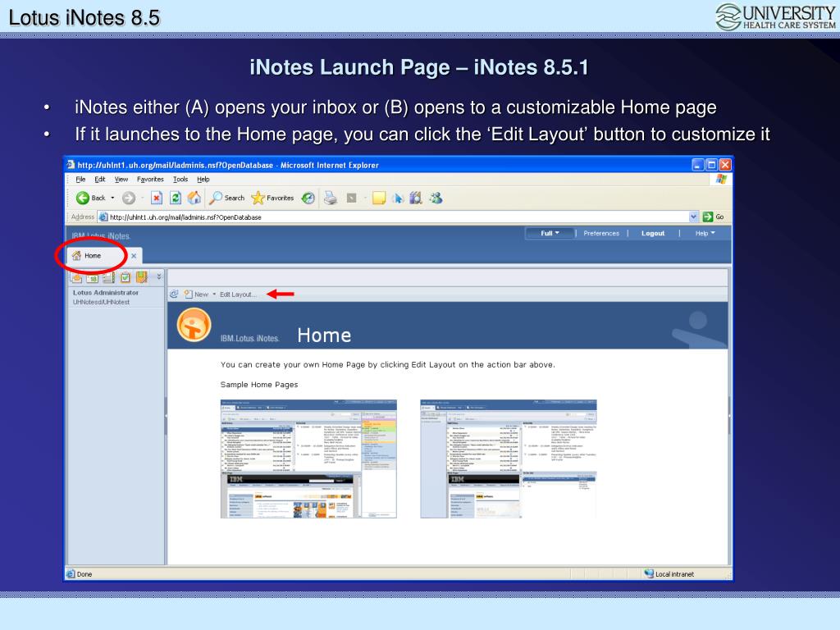Close the Home tab with its X
Image resolution: width=840 pixels, height=630 pixels.
[x=134, y=256]
